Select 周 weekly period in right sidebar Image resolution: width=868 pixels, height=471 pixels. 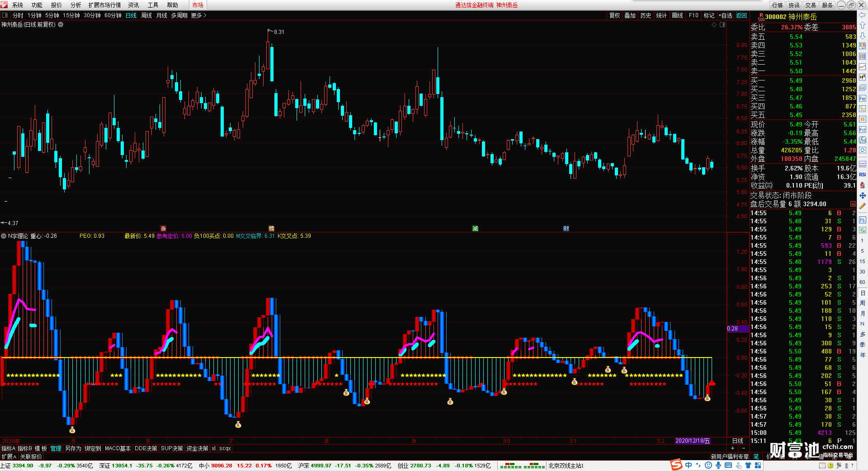pos(863,303)
